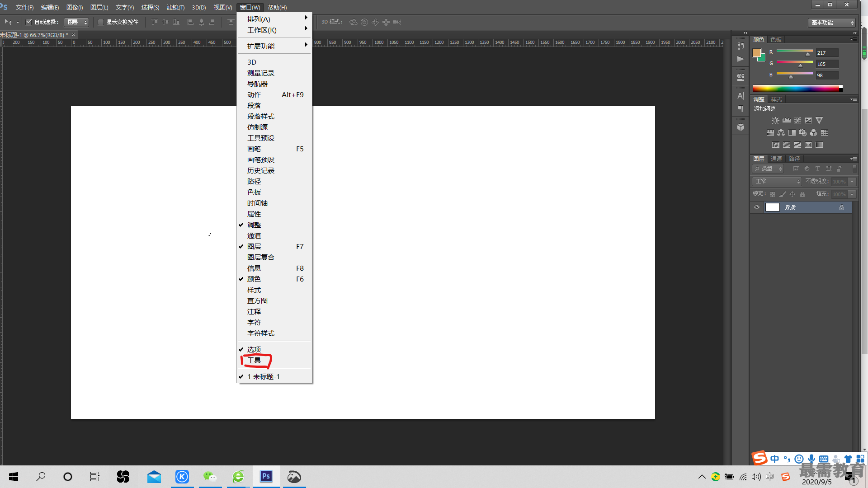Screen dimensions: 868x488
Task: Click lock image pixels brush icon
Action: pyautogui.click(x=783, y=194)
